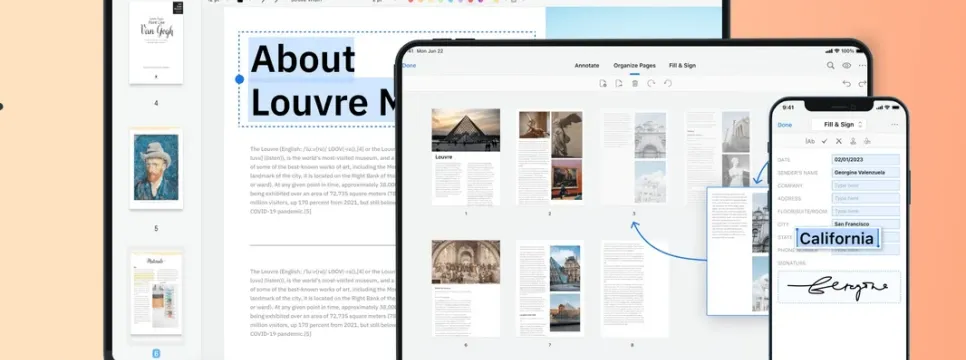966x360 pixels.
Task: Open the Van Gogh cover page 4 thumbnail
Action: [x=156, y=42]
